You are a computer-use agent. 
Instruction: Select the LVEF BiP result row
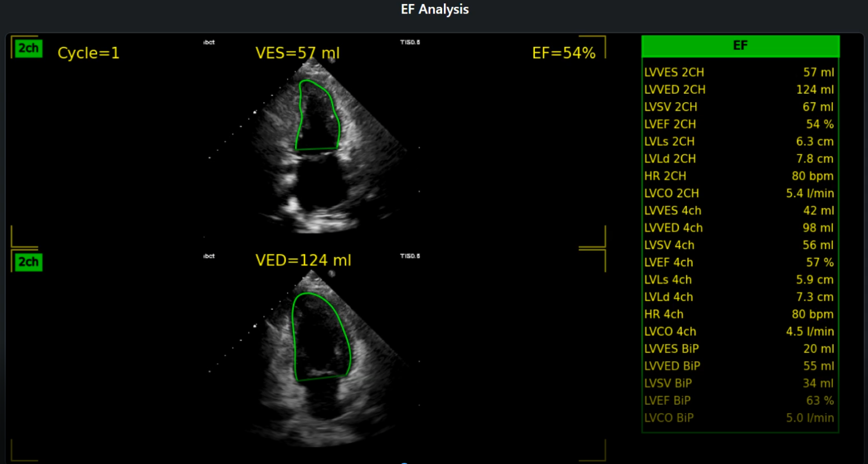[x=739, y=401]
